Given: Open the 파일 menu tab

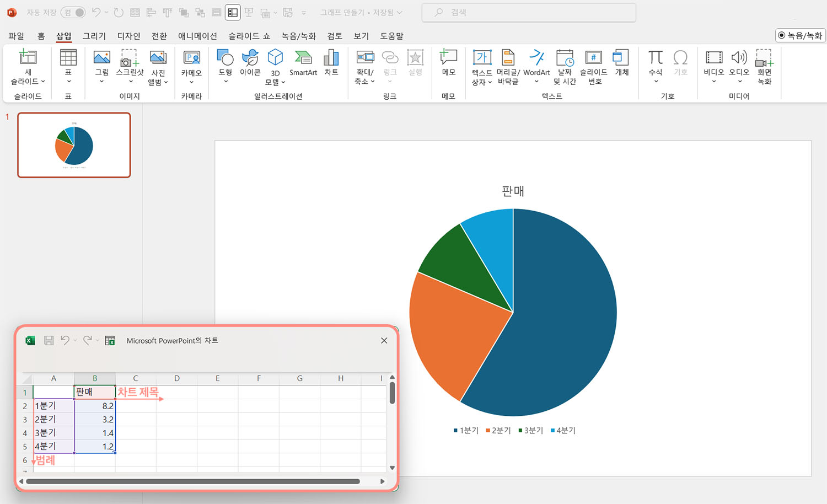Looking at the screenshot, I should [17, 36].
